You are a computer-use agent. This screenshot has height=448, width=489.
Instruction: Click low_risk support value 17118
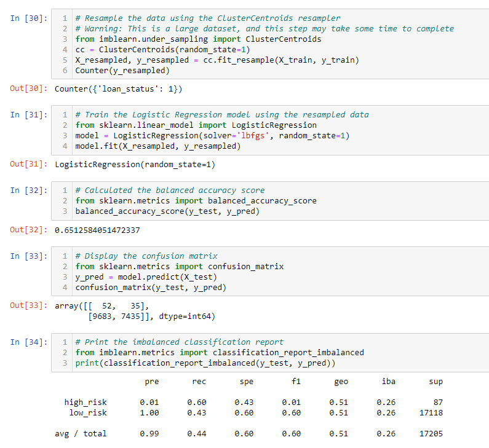431,413
